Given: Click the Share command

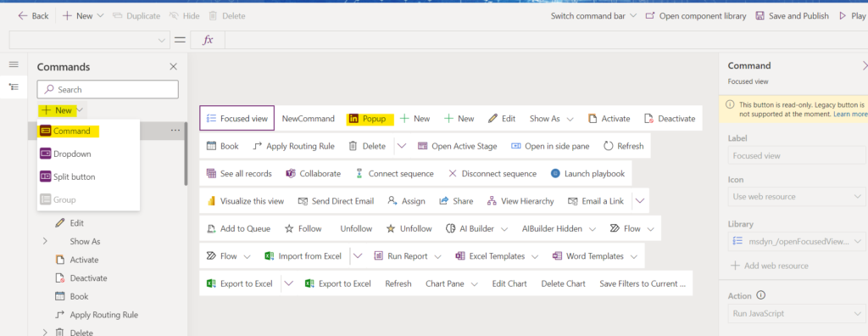Looking at the screenshot, I should tap(456, 201).
